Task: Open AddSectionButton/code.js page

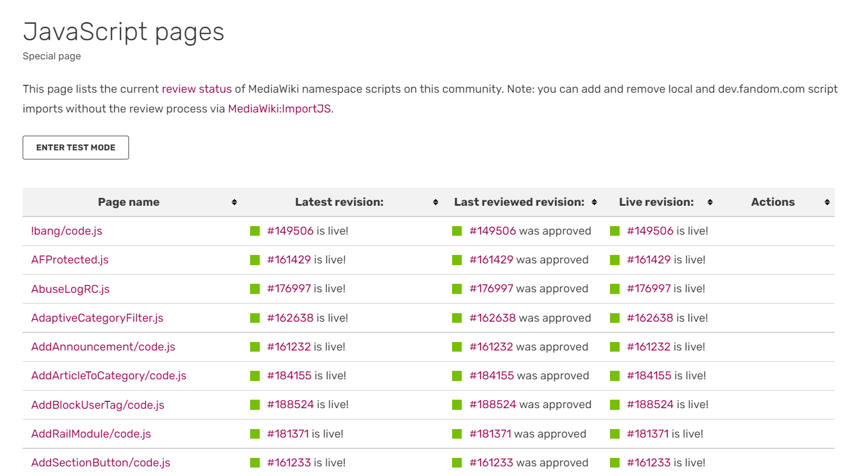Action: point(101,462)
